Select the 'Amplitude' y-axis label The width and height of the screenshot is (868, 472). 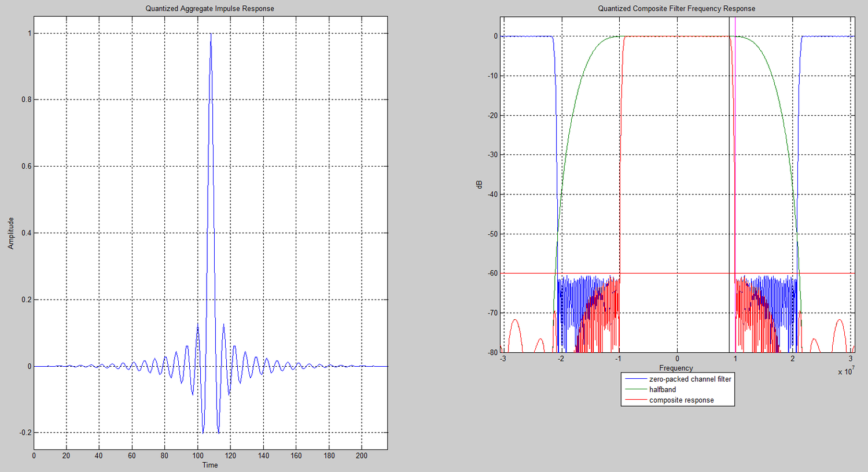click(x=10, y=233)
